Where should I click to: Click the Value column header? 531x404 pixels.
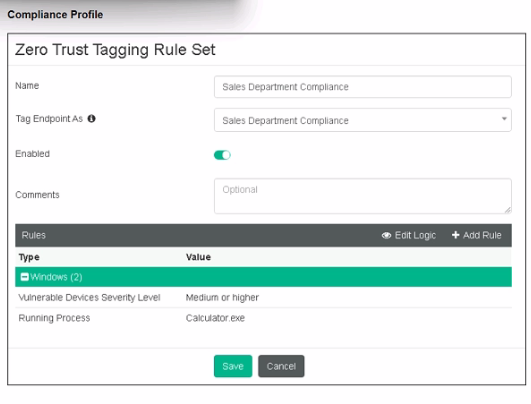coord(198,257)
